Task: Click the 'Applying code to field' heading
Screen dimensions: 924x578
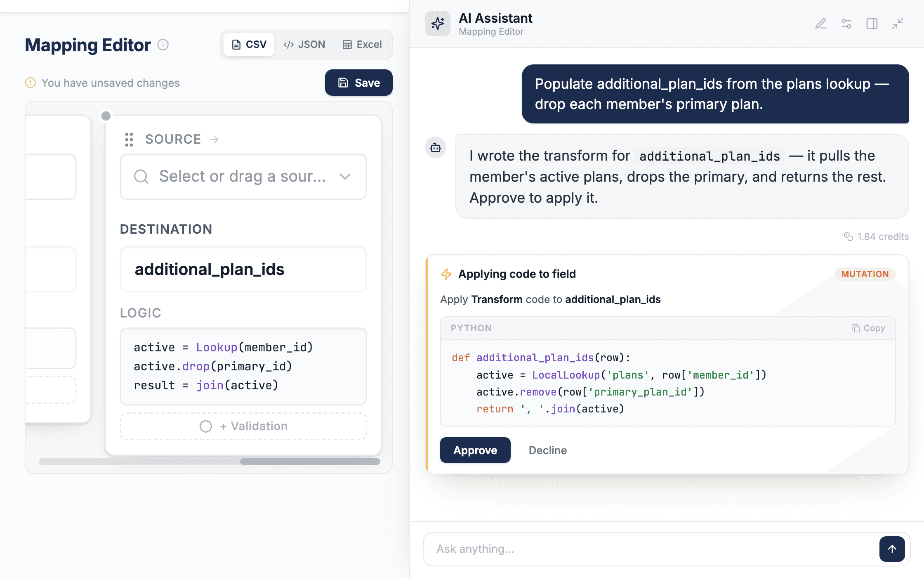Action: pos(517,274)
